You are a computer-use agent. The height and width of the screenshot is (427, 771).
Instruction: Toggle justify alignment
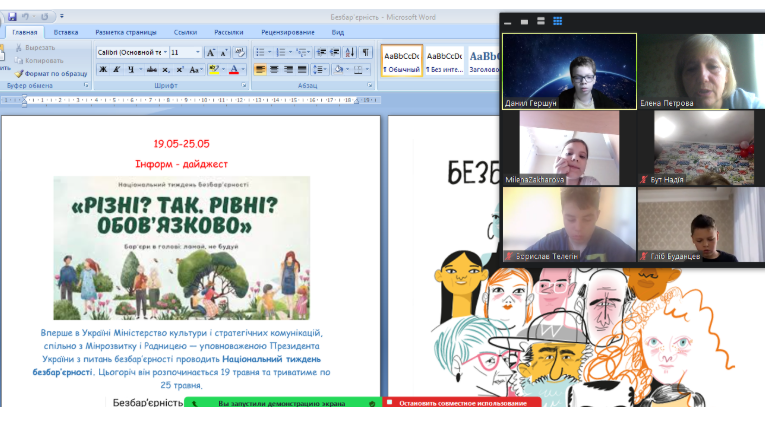[302, 70]
